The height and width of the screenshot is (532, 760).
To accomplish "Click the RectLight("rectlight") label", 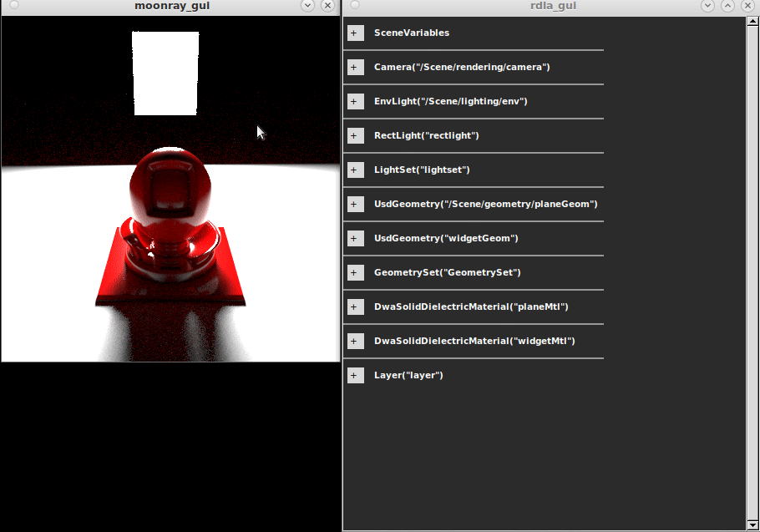I will [427, 135].
